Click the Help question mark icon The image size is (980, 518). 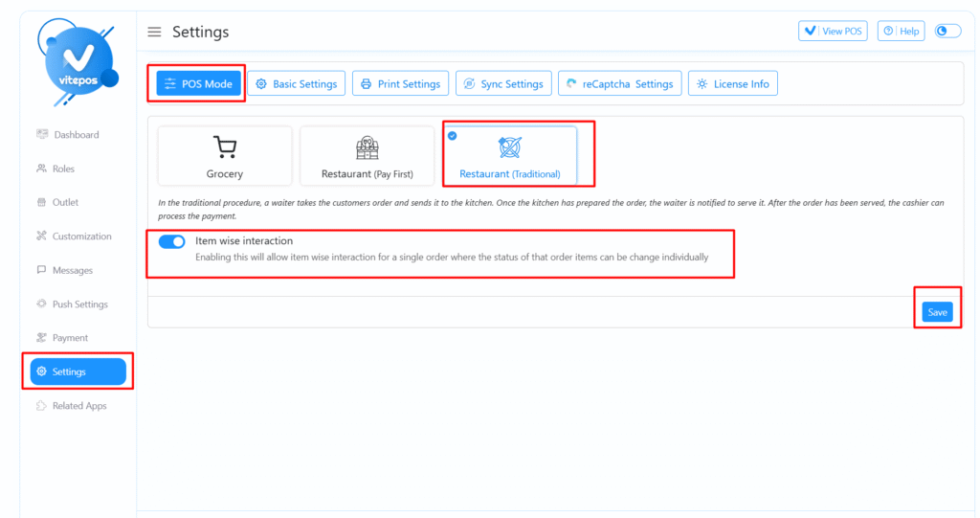pyautogui.click(x=888, y=31)
